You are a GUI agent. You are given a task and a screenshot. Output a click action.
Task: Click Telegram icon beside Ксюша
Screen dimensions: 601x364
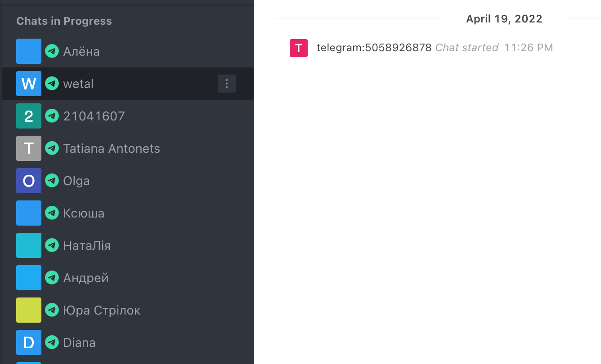pos(52,213)
